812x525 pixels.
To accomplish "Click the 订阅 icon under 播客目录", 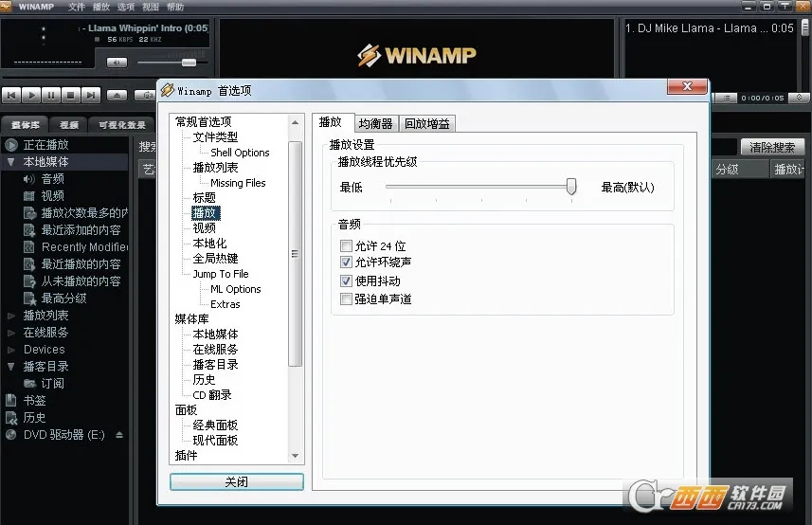I will (29, 384).
